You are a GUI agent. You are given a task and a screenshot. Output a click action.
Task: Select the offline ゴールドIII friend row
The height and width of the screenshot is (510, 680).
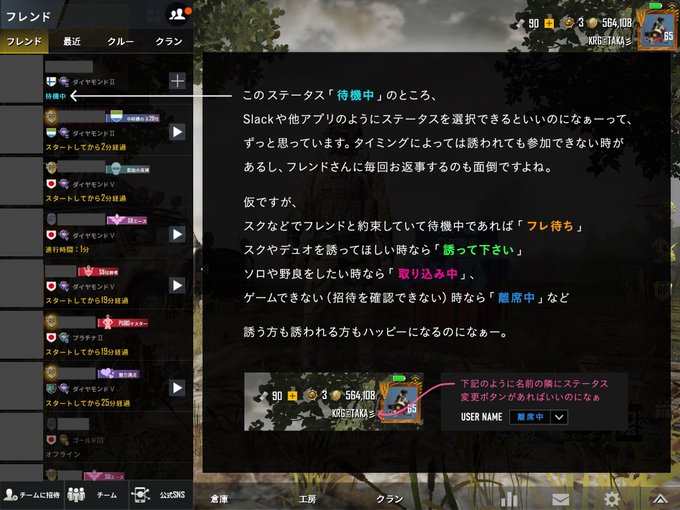pyautogui.click(x=96, y=436)
